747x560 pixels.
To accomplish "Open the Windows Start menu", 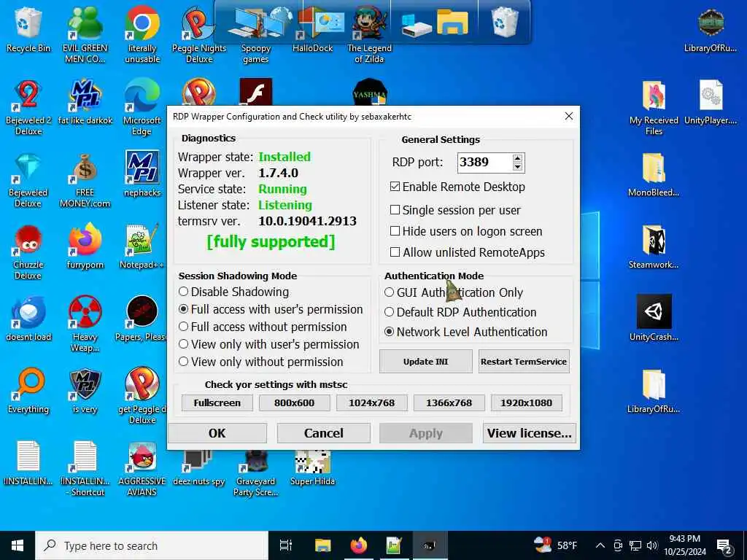I will [x=18, y=545].
